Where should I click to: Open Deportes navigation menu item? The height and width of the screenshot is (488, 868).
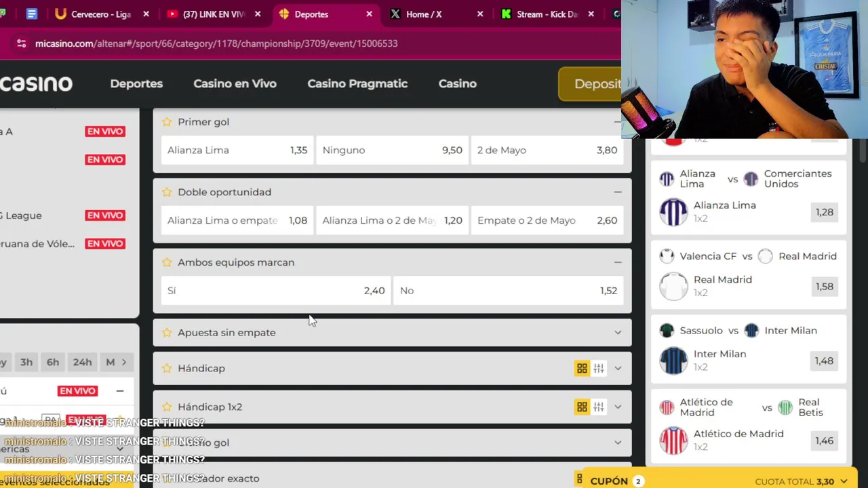click(x=136, y=84)
